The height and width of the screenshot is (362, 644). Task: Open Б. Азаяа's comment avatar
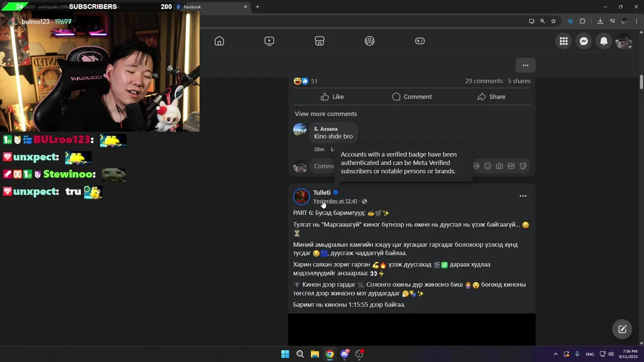pos(300,130)
